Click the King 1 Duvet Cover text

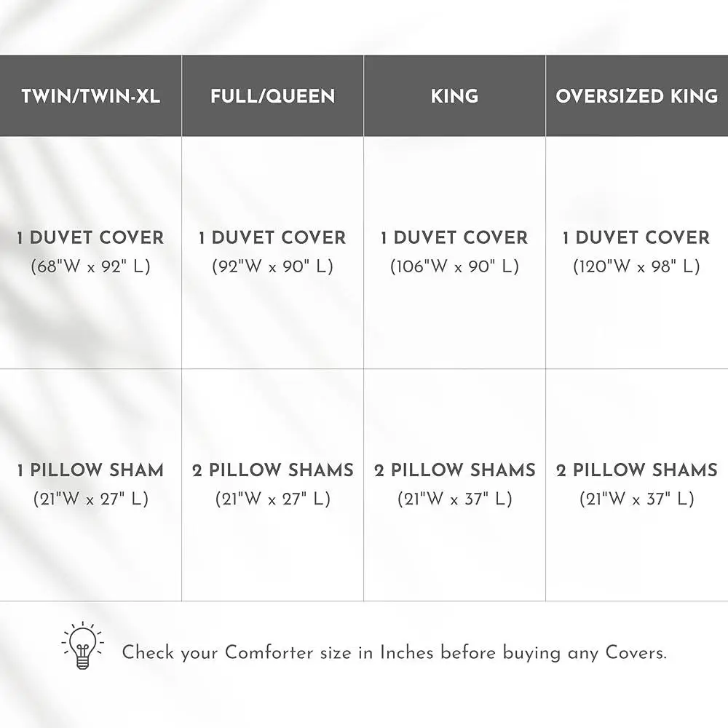tap(454, 237)
